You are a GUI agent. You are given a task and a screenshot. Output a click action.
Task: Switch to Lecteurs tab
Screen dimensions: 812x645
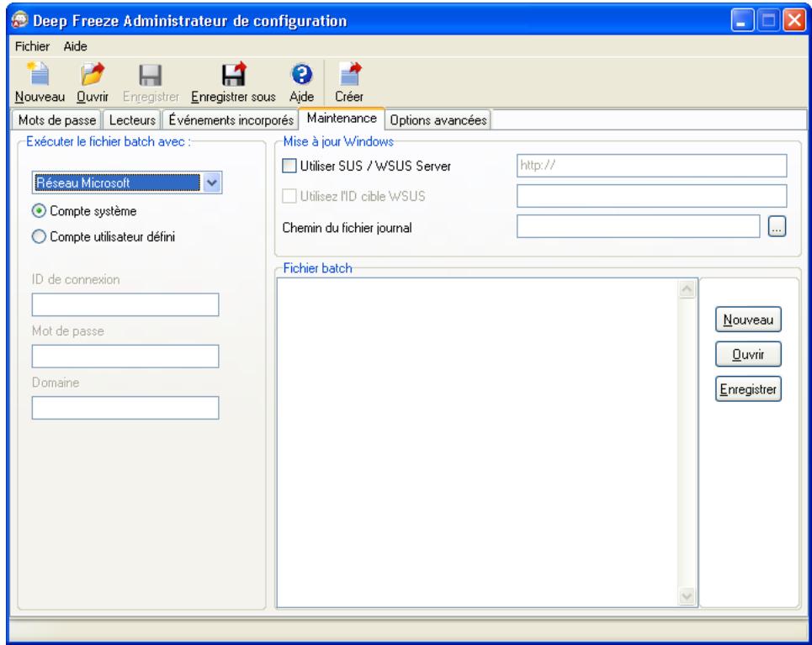pos(132,120)
